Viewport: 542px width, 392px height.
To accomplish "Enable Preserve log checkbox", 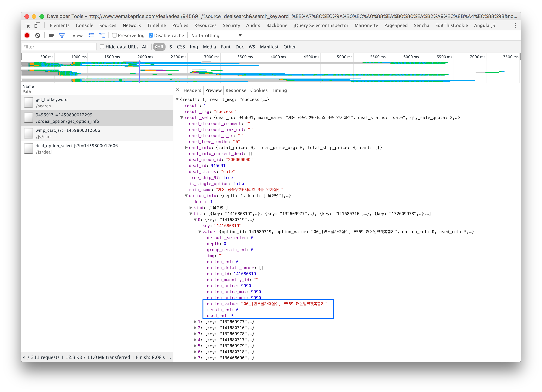I will (x=115, y=35).
